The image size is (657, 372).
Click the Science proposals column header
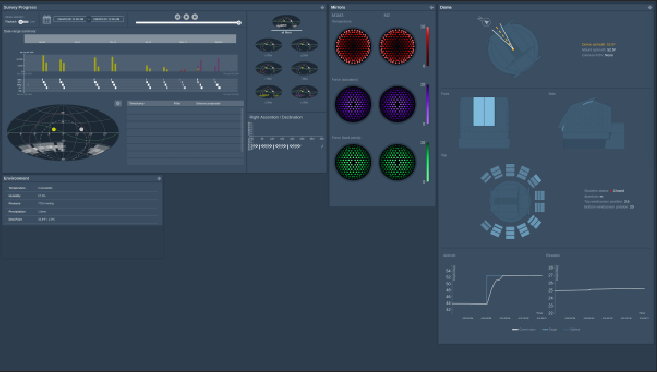208,103
